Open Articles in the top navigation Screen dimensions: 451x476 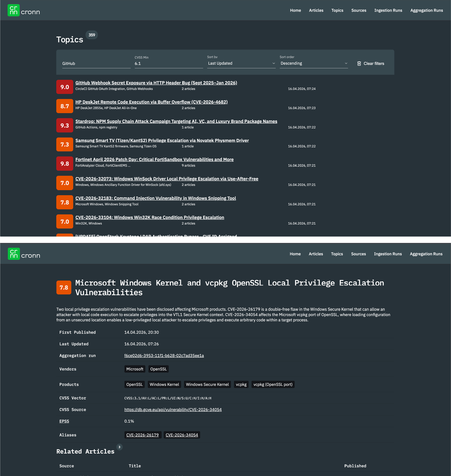click(316, 10)
